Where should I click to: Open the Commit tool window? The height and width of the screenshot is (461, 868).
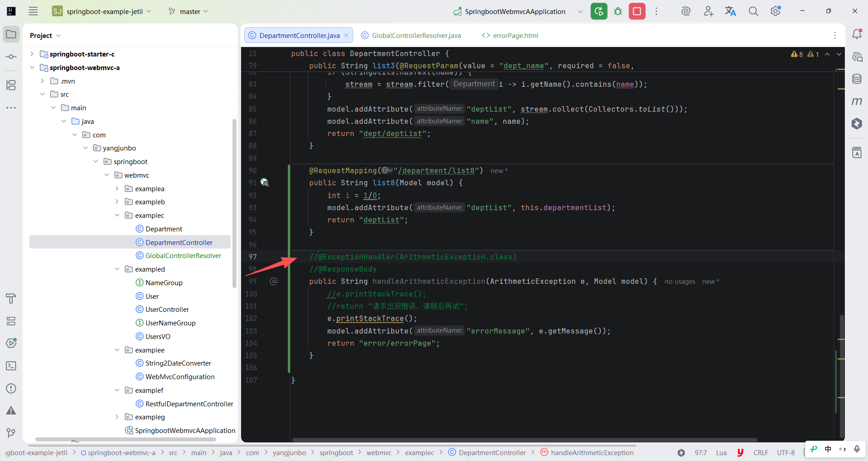[11, 57]
